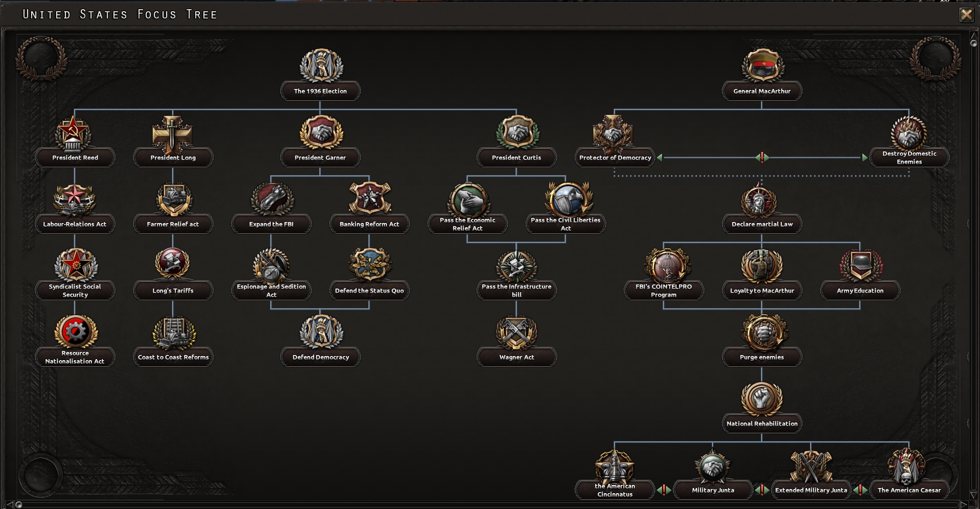Click the General MacArthur label text
The width and height of the screenshot is (980, 509).
click(762, 91)
